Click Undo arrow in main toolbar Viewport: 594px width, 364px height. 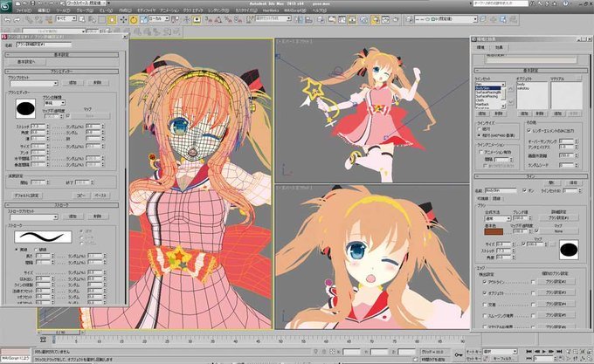(7, 20)
